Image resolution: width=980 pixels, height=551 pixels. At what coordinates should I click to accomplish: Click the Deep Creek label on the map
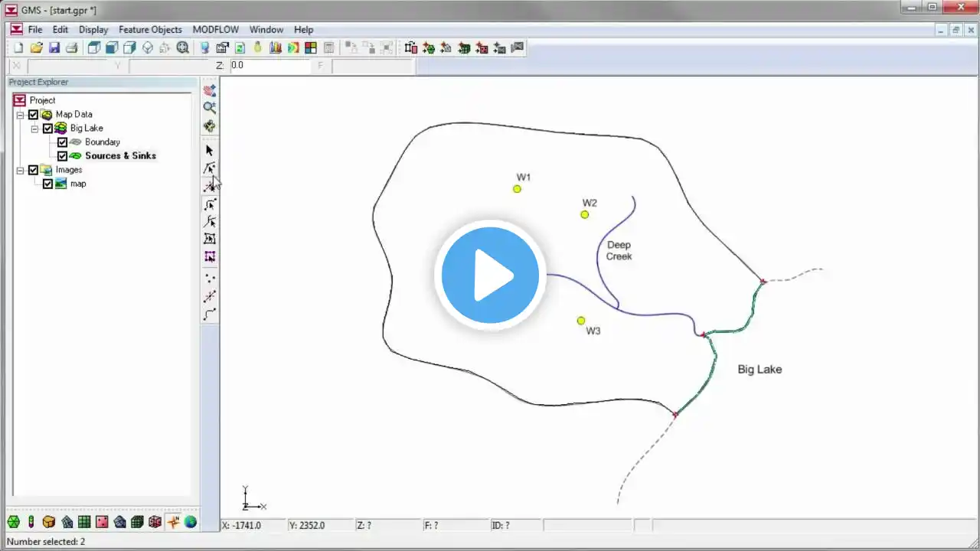coord(619,251)
